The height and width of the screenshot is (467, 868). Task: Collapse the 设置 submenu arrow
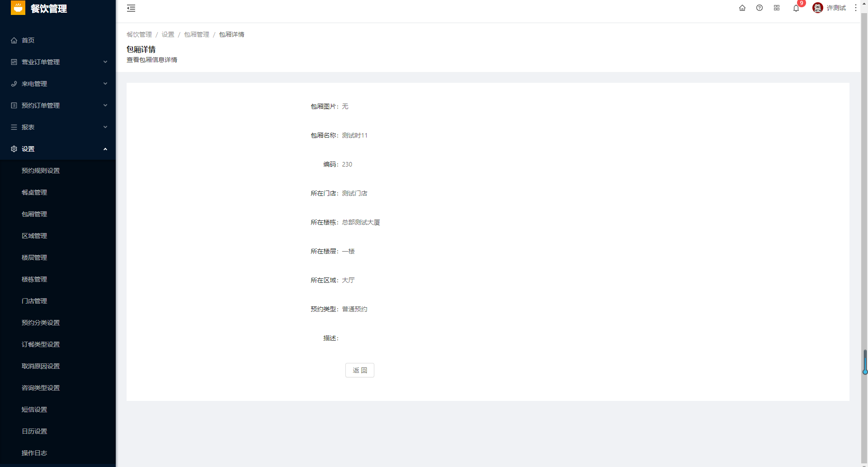pos(105,149)
